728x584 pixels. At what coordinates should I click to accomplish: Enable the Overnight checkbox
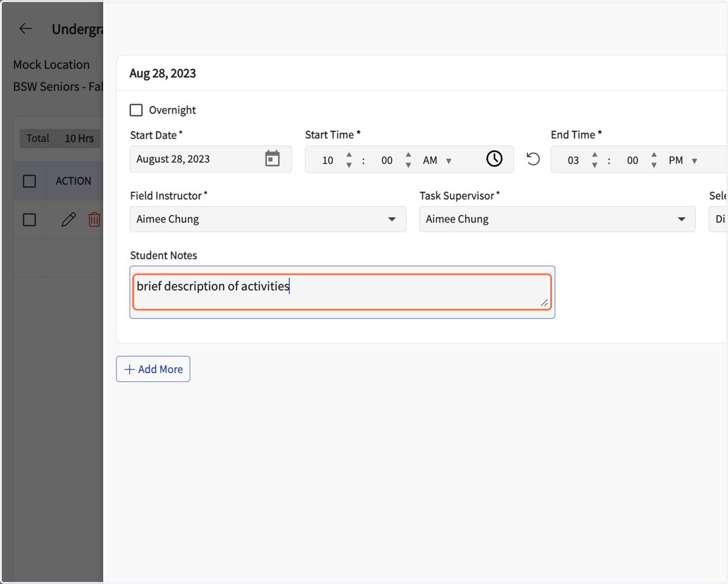pos(136,110)
